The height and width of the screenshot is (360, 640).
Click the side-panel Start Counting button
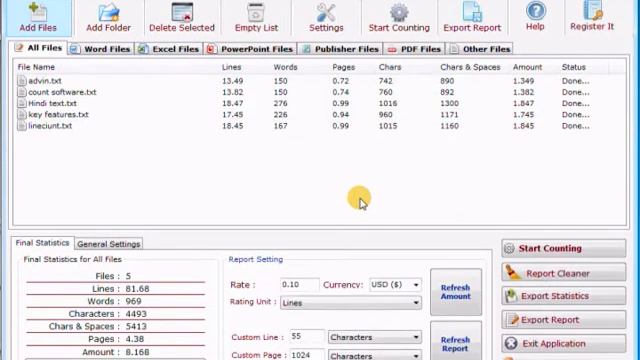[564, 248]
